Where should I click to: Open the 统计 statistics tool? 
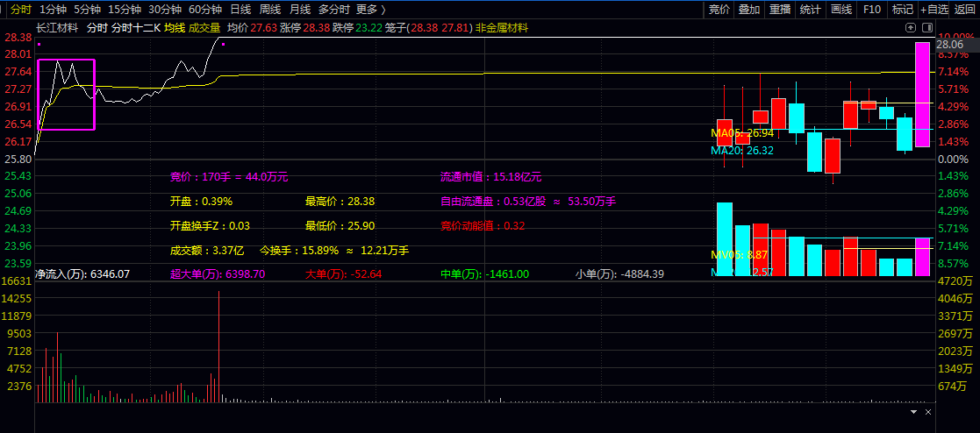[x=811, y=9]
